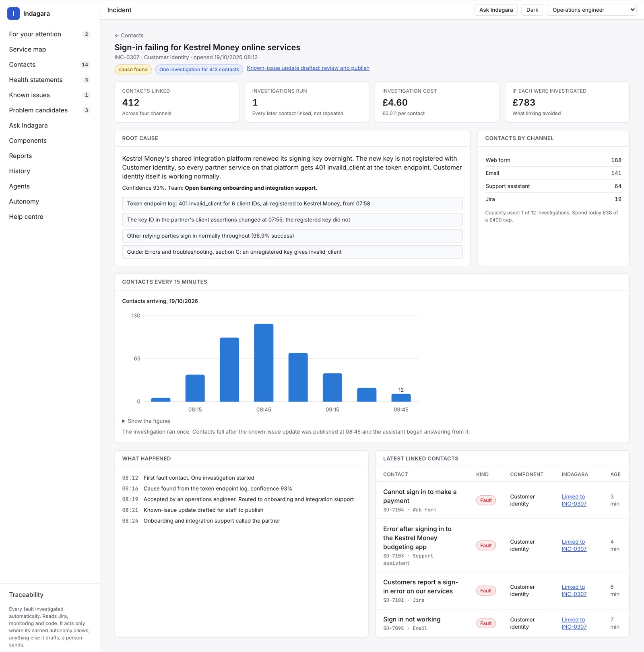Click the Contacts Linked 412 card
Screen dimensions: 644x652
(177, 102)
